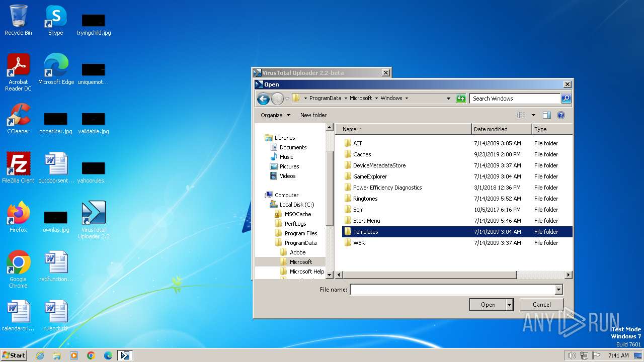This screenshot has height=362, width=644.
Task: Expand the views options dropdown arrow
Action: pyautogui.click(x=533, y=115)
